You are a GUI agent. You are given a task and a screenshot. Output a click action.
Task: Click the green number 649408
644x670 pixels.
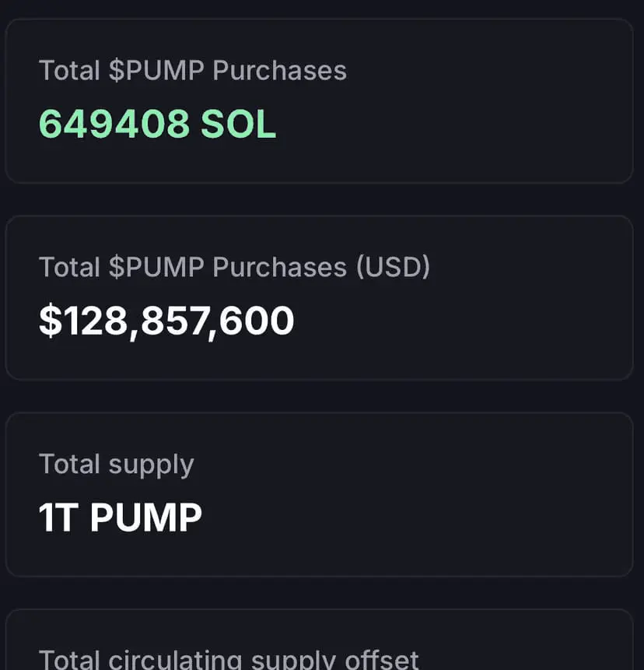(114, 124)
